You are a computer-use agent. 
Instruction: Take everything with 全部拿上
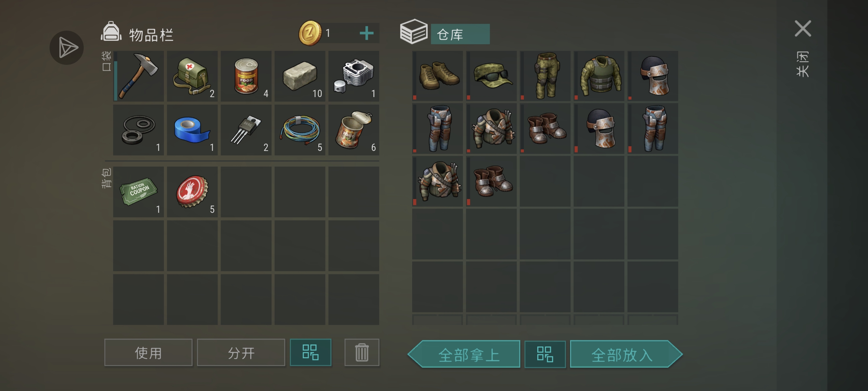tap(464, 354)
